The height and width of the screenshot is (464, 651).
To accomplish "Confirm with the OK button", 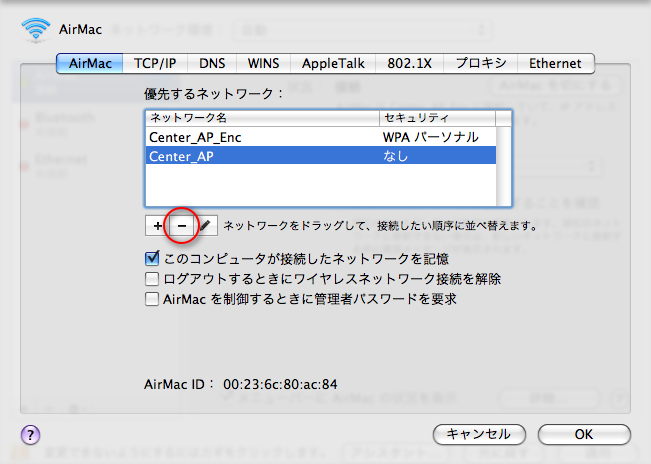I will coord(584,435).
